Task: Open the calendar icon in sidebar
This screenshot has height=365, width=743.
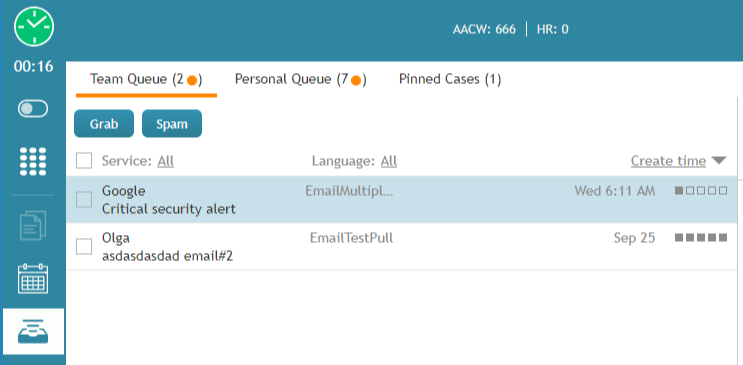Action: coord(33,279)
